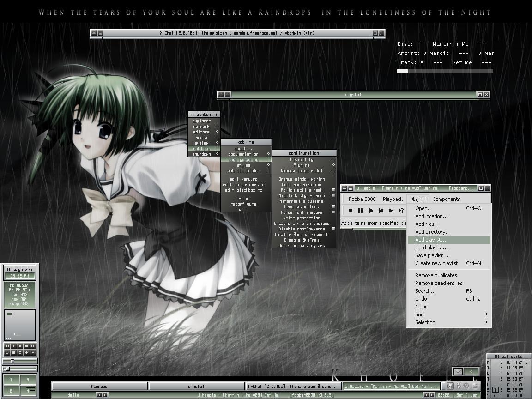Open the alien face tray icon
Image resolution: width=532 pixels, height=399 pixels.
450,386
